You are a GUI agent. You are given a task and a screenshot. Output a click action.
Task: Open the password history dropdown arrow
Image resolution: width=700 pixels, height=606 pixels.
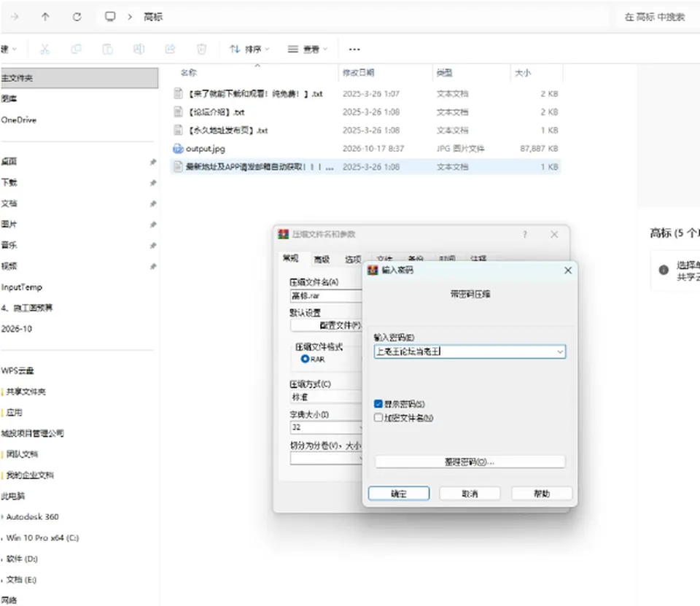(x=560, y=352)
